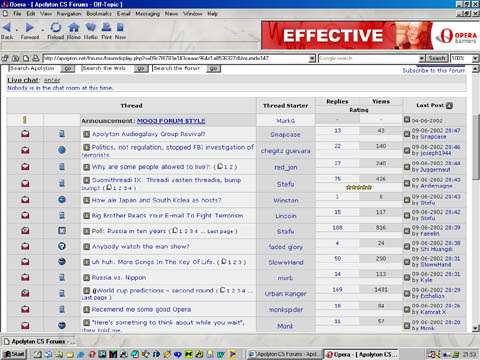Click into the Search Apolyton field
This screenshot has width=480, height=360.
[34, 68]
